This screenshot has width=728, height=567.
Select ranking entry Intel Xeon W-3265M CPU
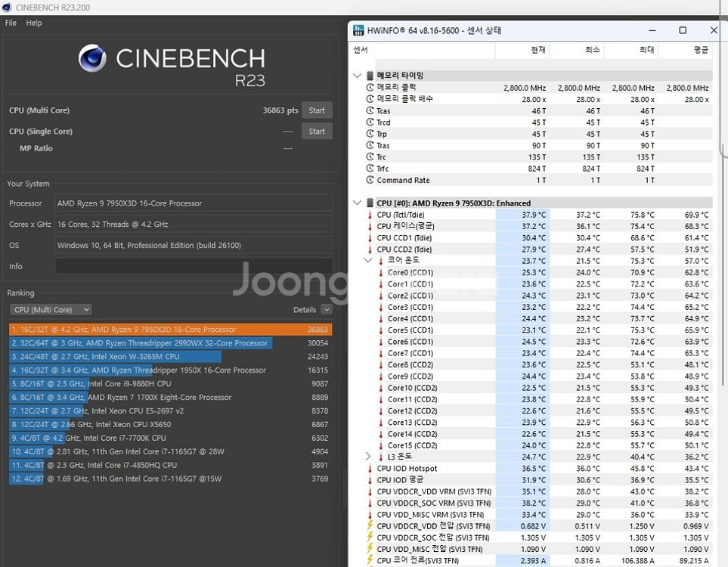pos(170,356)
